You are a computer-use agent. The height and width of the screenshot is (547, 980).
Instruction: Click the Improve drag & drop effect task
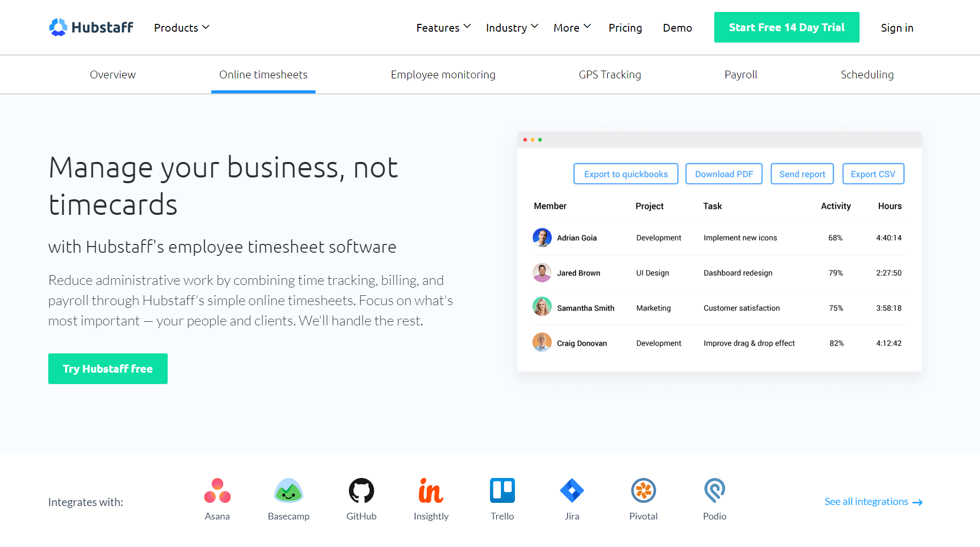pos(749,343)
